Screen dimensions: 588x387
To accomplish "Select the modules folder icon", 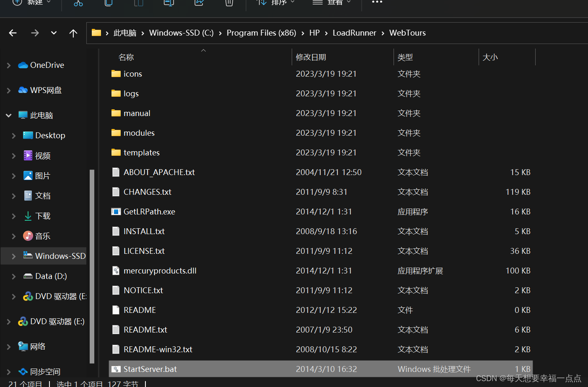I will click(x=116, y=133).
